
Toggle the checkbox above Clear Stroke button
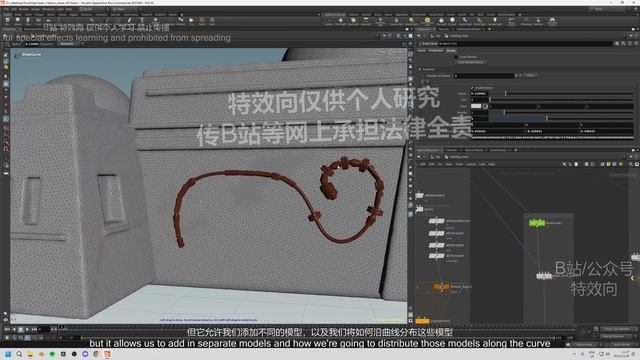pyautogui.click(x=456, y=57)
